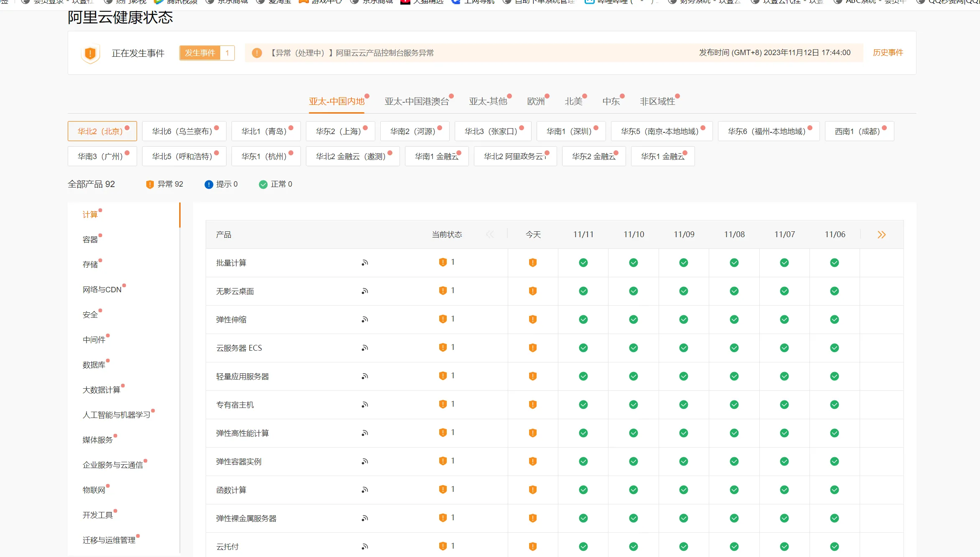Click RSS subscribe icon for 轻量应用服务器

click(365, 376)
